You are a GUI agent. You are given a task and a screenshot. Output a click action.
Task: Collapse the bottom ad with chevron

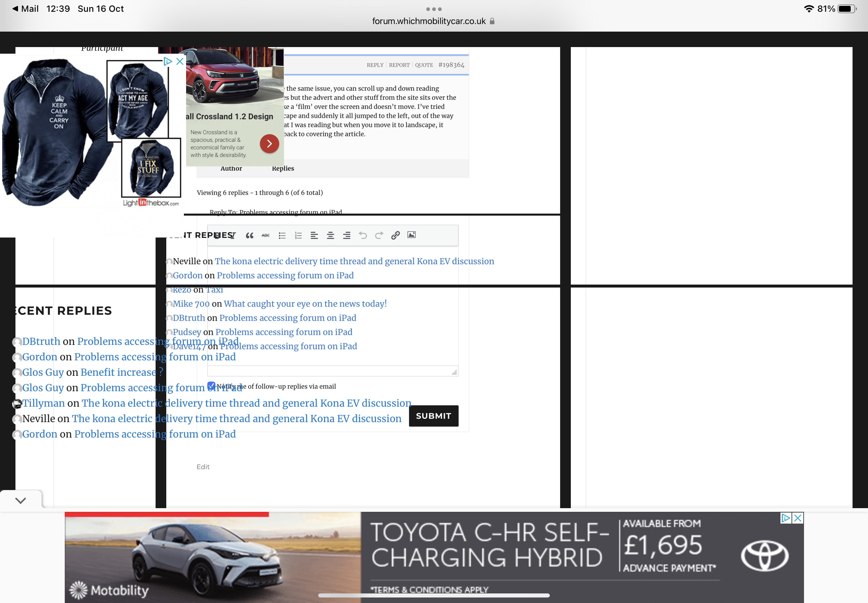(21, 500)
